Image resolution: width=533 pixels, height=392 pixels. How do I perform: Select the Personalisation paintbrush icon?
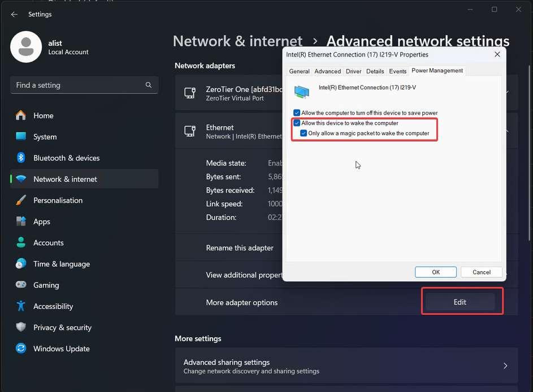click(21, 201)
